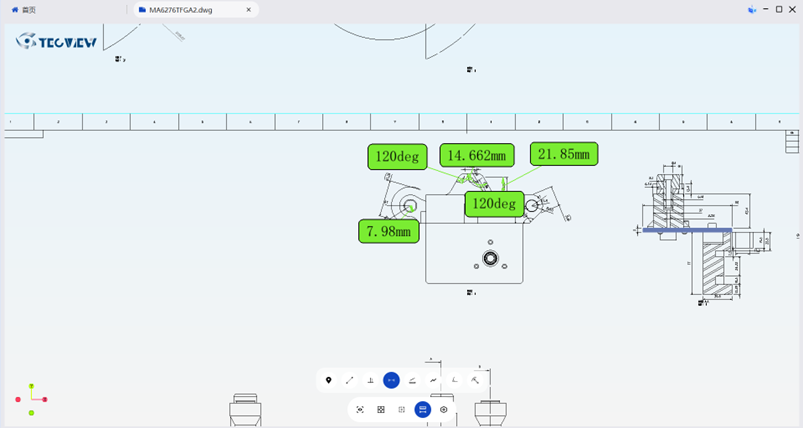Choose the perpendicular distance measure tool

click(371, 380)
